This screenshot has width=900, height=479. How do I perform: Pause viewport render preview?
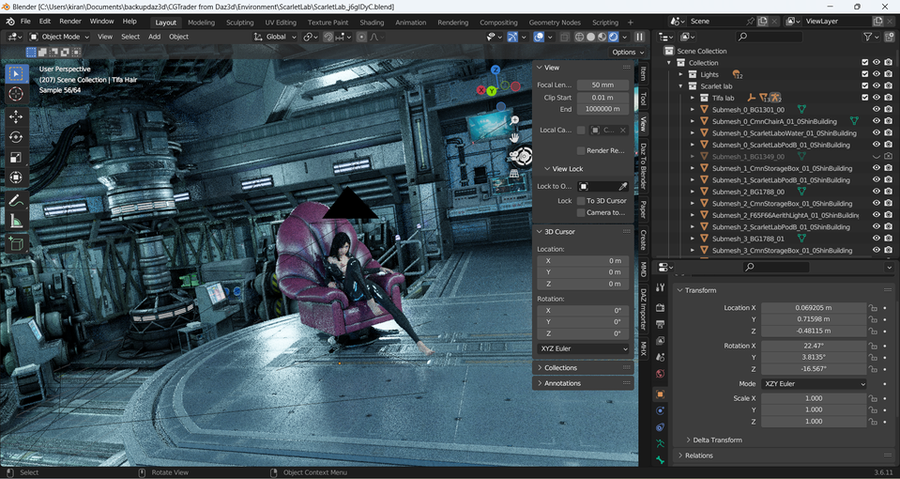click(640, 37)
